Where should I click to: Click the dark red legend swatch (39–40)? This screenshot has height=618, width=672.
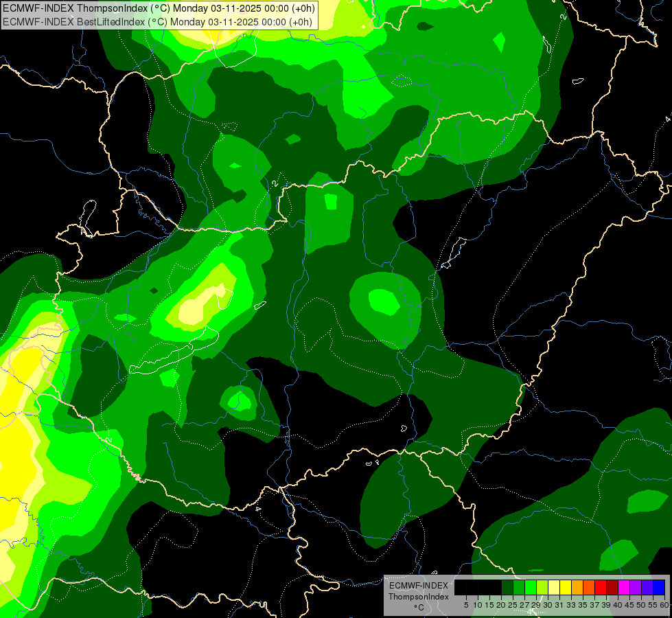(x=612, y=587)
